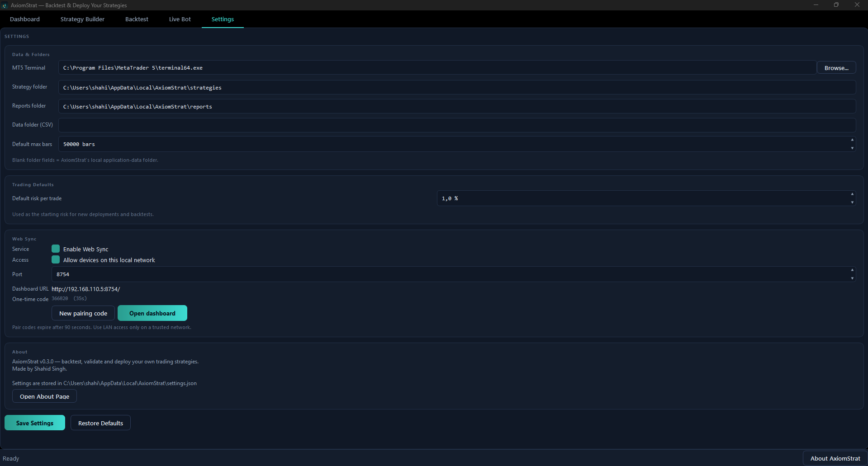Restore down the AxiomStrat window

(x=836, y=5)
